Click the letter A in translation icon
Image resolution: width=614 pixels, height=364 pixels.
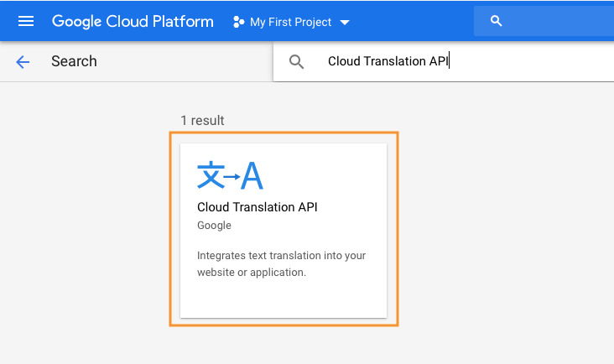coord(252,175)
